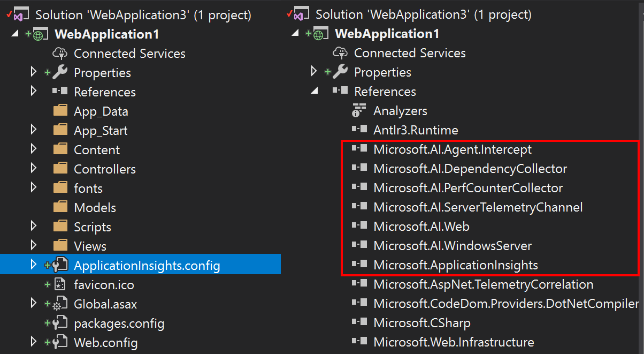Select the Microsoft.AI.PerfCounterCollector reference text

tap(468, 188)
